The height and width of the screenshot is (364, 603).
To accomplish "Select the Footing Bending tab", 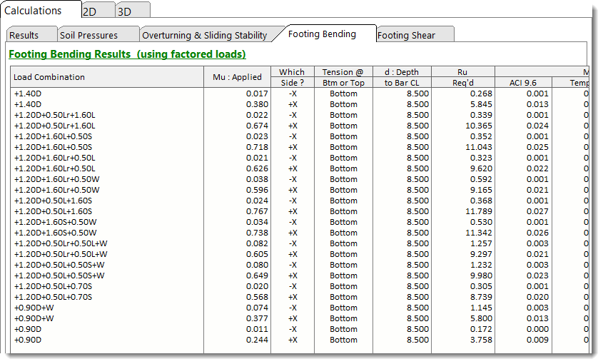I will (x=322, y=34).
